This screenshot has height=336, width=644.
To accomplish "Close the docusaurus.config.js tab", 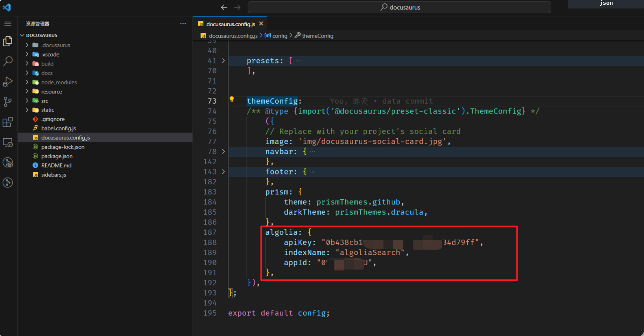I will 261,24.
